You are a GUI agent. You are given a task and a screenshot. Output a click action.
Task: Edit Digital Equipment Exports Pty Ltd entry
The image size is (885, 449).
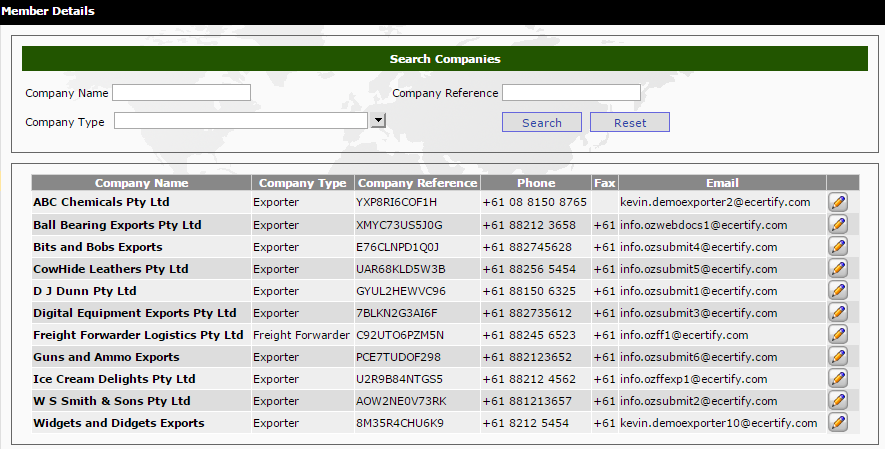838,312
